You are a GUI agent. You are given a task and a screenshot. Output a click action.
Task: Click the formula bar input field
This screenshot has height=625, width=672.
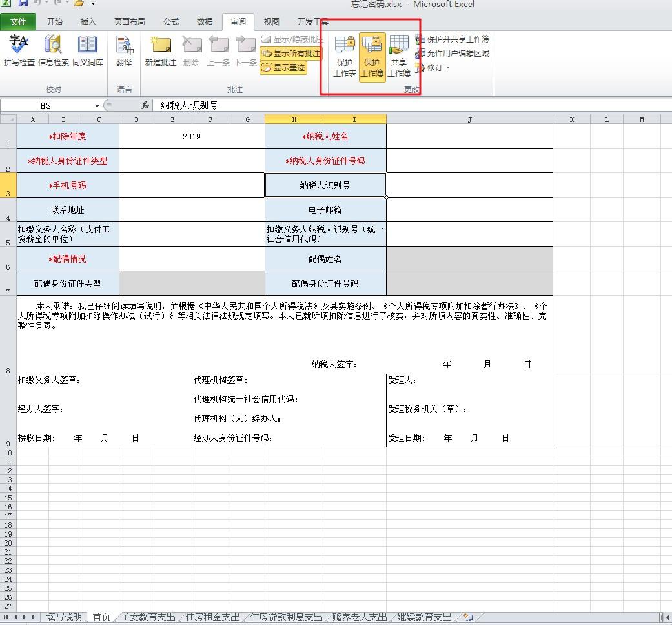(411, 105)
